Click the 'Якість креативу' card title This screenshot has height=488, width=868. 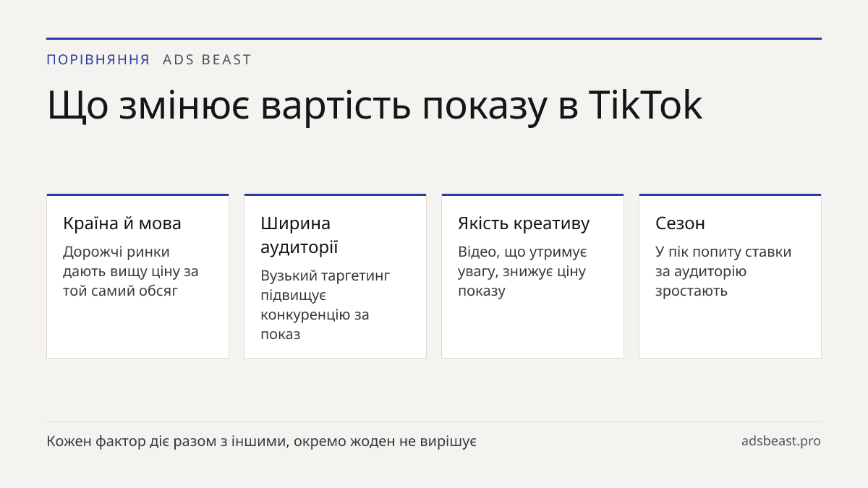(x=524, y=223)
